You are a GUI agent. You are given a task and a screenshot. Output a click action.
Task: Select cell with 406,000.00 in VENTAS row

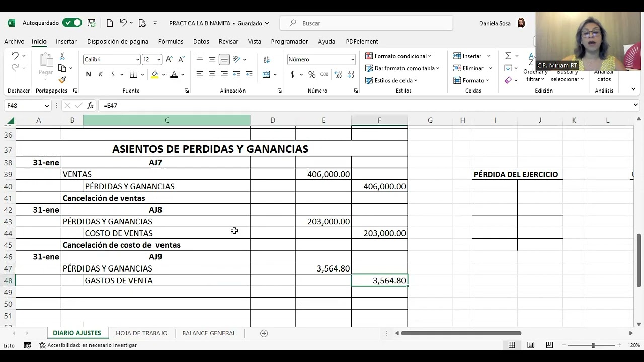324,174
